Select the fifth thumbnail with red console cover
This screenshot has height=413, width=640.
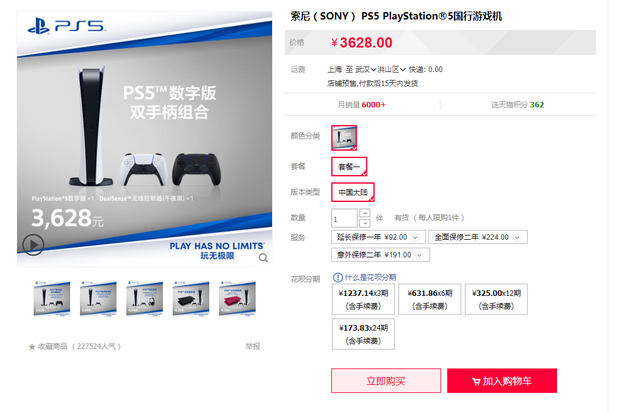coord(237,298)
